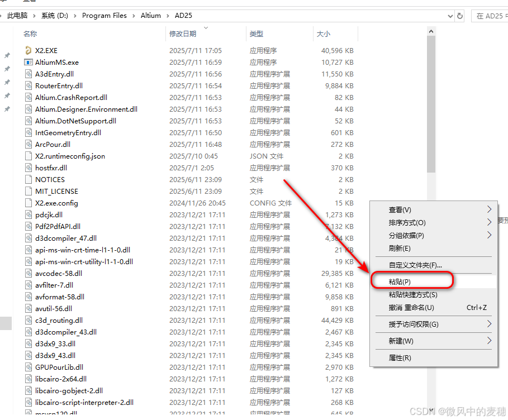Select the file libcairo-script-interpreter-2.dll
Screen dimensions: 508x420
tap(84, 402)
